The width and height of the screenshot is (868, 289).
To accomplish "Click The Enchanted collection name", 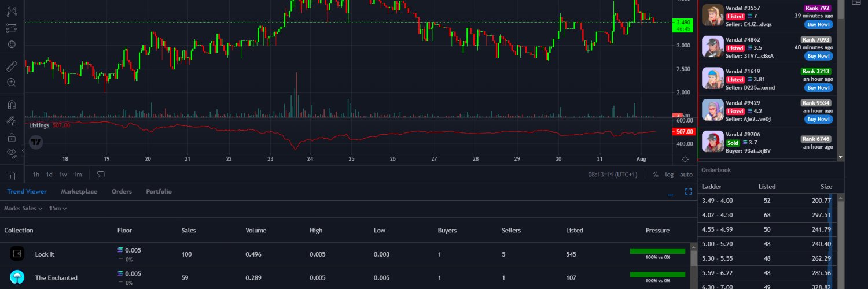I will click(x=56, y=277).
